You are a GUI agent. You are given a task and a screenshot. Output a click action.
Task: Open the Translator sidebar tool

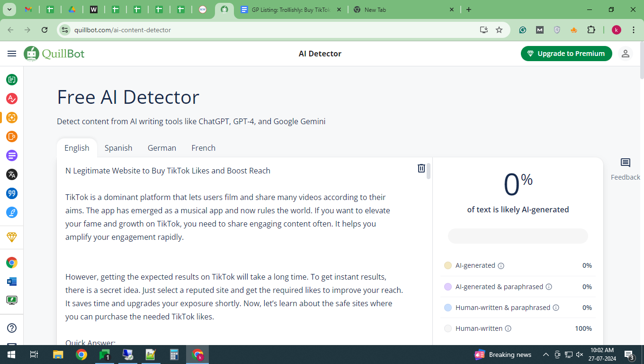click(x=12, y=174)
